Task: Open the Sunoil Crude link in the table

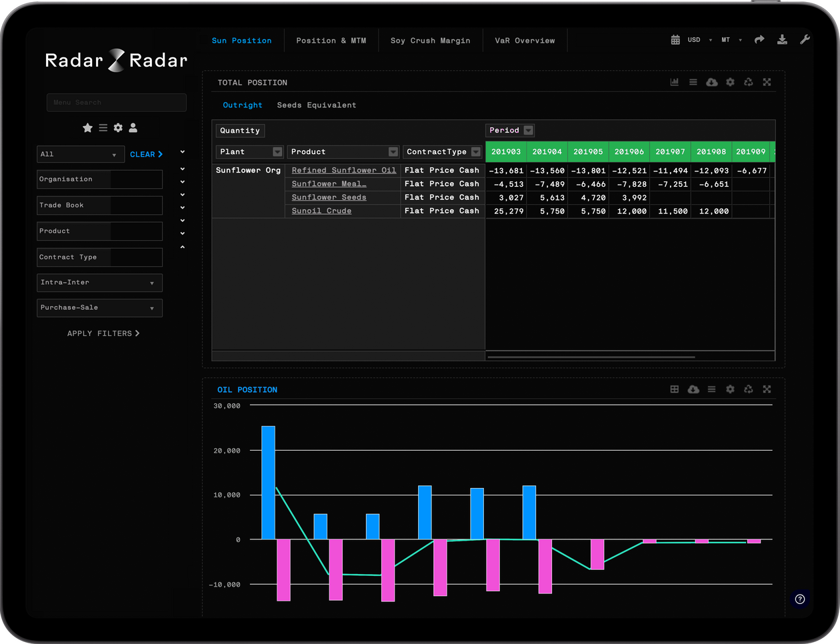Action: pos(321,210)
